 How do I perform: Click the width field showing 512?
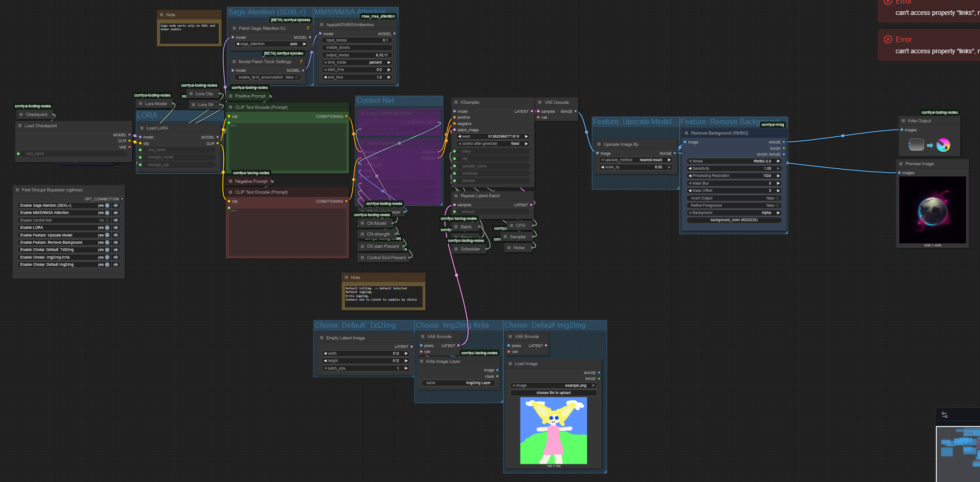pyautogui.click(x=365, y=353)
